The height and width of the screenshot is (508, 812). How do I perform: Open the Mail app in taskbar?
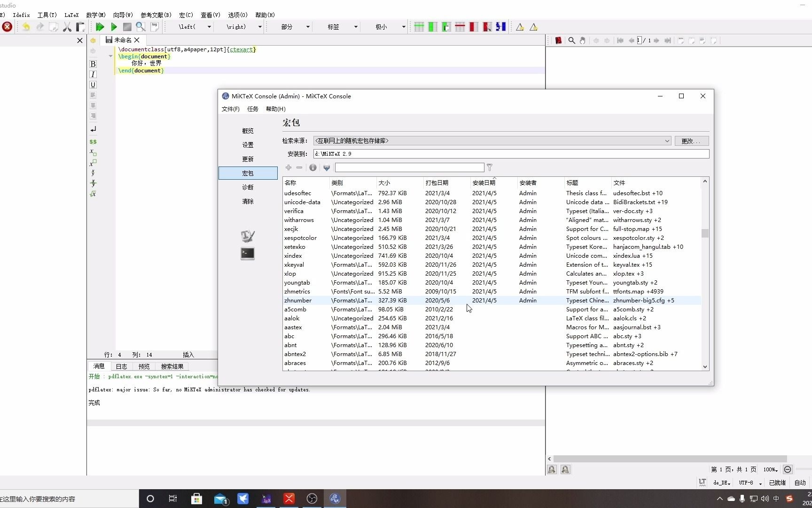[x=220, y=499]
